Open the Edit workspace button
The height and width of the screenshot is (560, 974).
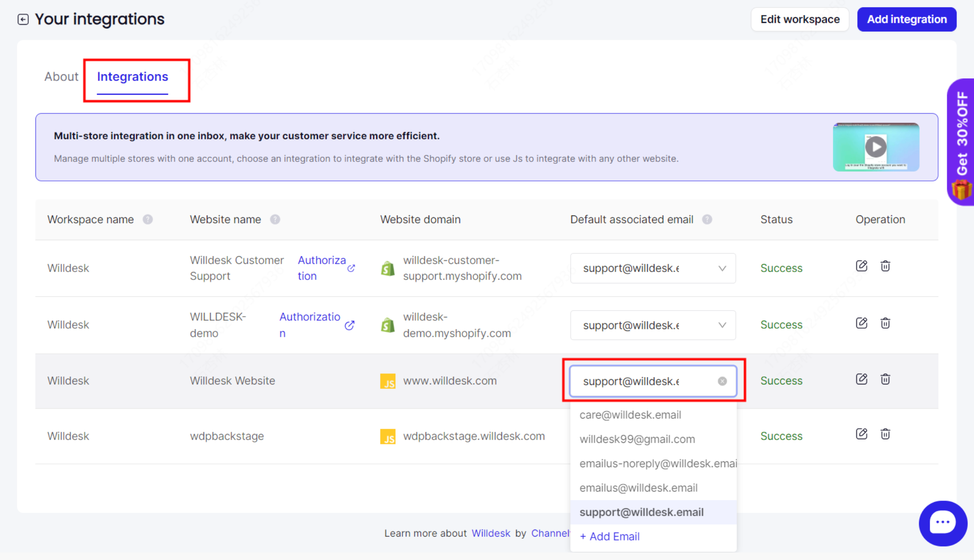click(800, 19)
